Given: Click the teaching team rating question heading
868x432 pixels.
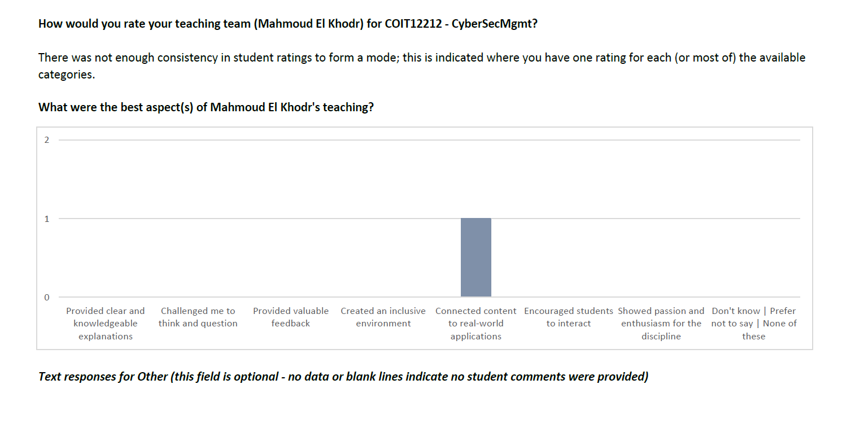Looking at the screenshot, I should pos(288,24).
